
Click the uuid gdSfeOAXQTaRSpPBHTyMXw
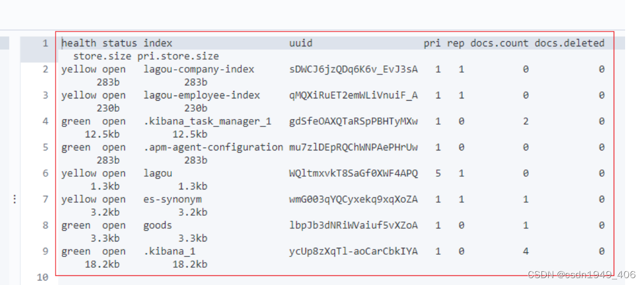pos(353,121)
